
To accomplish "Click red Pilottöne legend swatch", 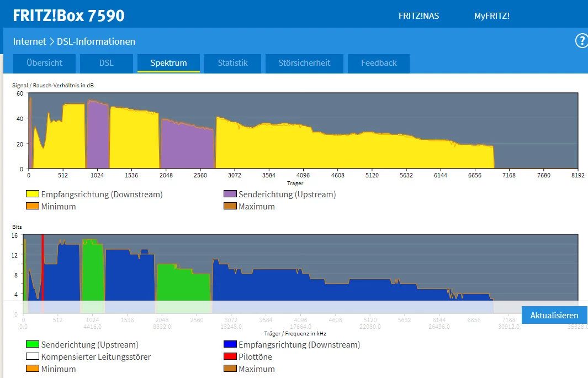I will pos(230,357).
